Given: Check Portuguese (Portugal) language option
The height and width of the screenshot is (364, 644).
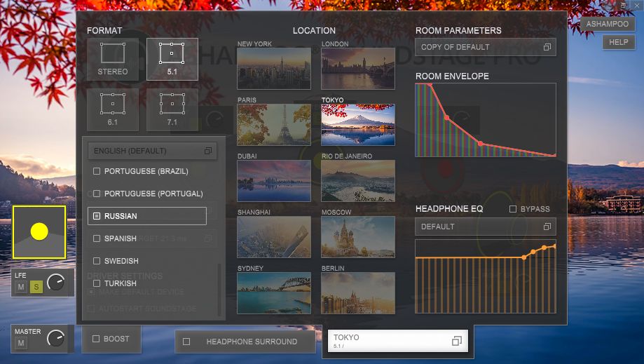Looking at the screenshot, I should 97,194.
